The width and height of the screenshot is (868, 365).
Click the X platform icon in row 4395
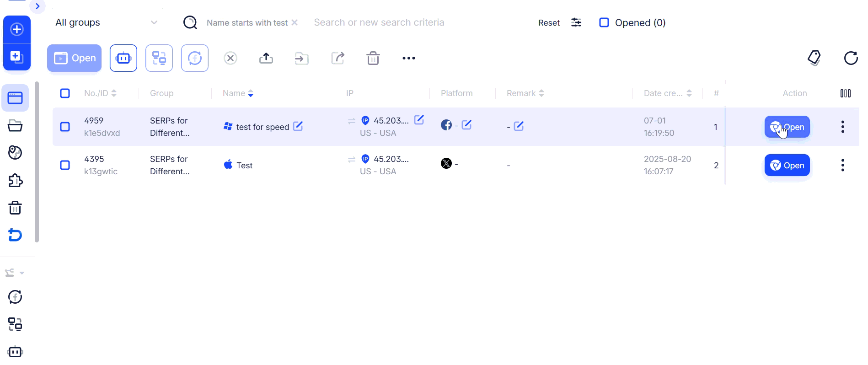click(x=446, y=163)
